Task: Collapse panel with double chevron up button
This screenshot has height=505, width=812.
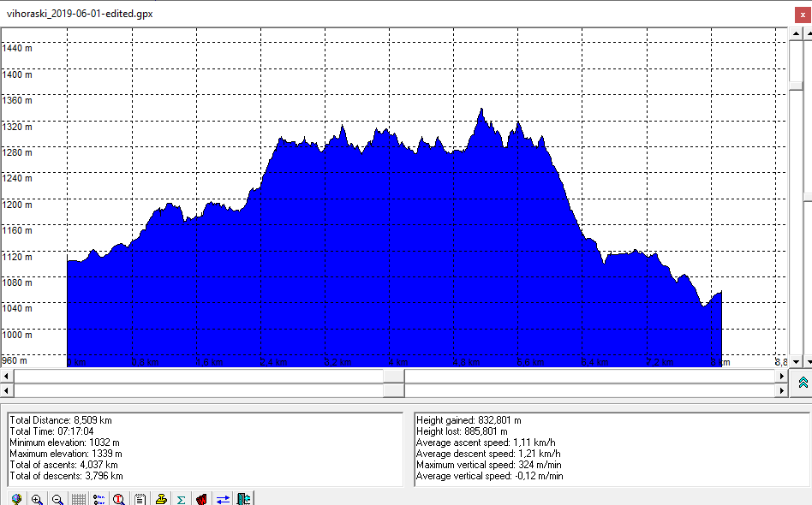Action: click(x=803, y=383)
